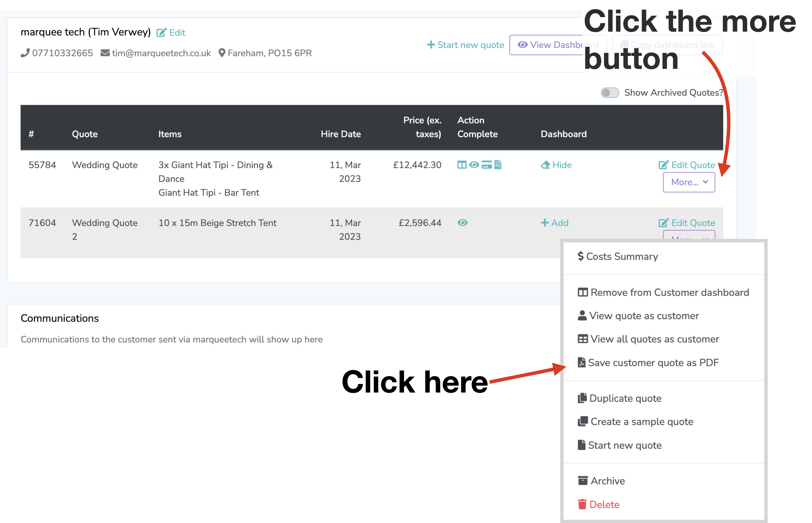The height and width of the screenshot is (523, 812).
Task: Click the Price (ex. taxes) column header
Action: click(x=422, y=127)
